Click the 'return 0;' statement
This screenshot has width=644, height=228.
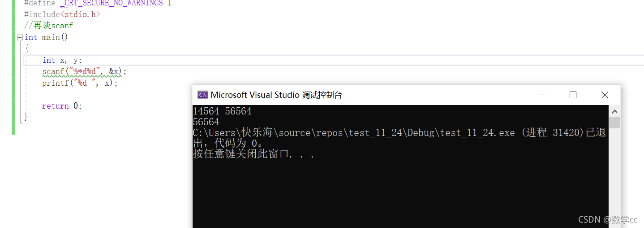[x=62, y=106]
